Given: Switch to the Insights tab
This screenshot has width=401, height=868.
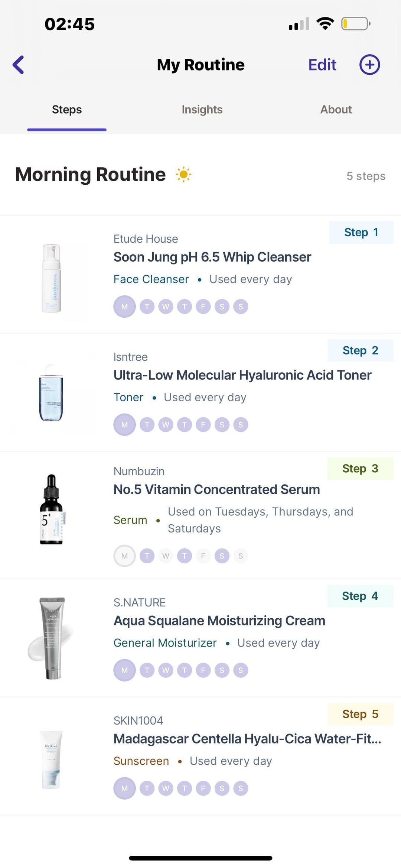Looking at the screenshot, I should (202, 110).
